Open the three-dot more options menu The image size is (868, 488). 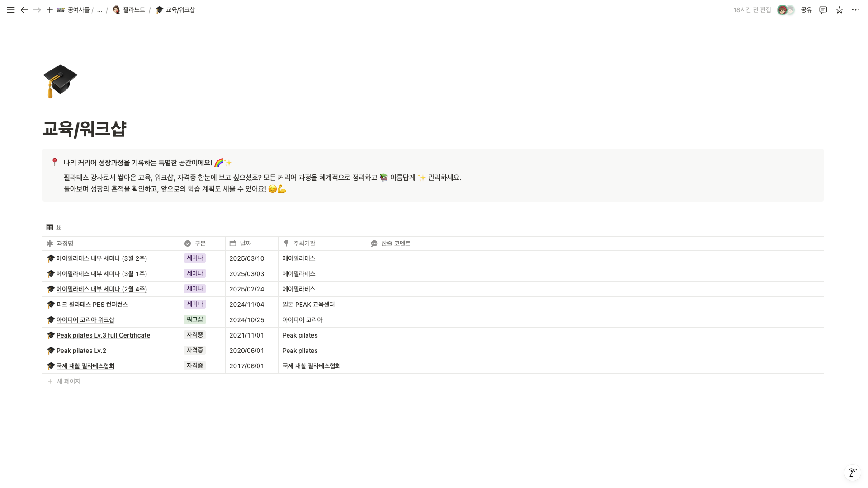[856, 10]
